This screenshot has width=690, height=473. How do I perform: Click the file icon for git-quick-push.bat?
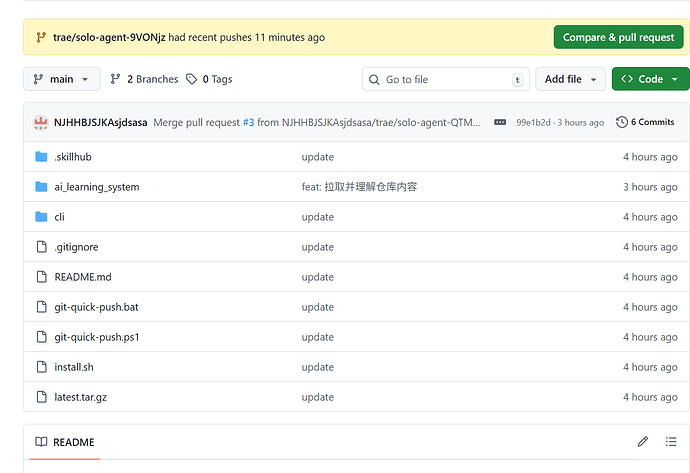pos(41,307)
